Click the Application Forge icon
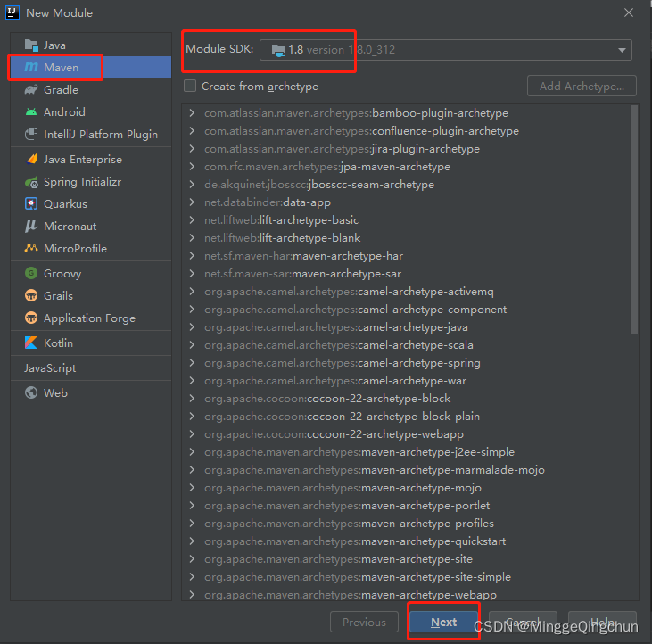This screenshot has height=644, width=652. (31, 318)
